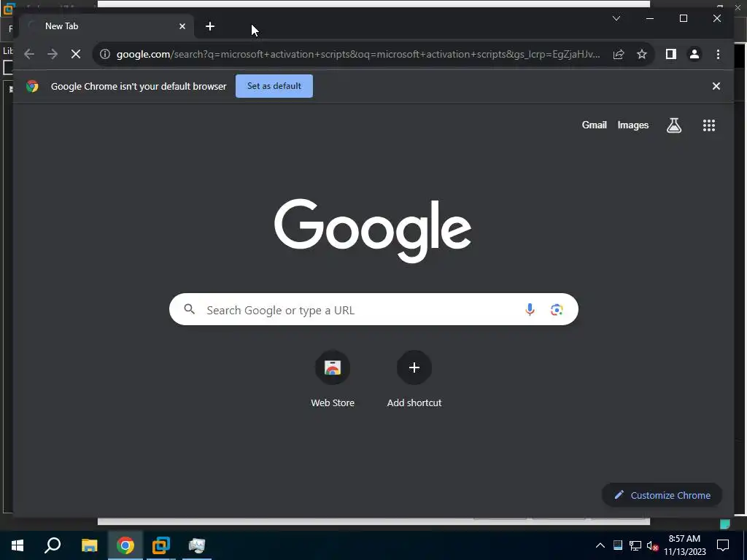
Task: Click the Google search box
Action: pos(373,309)
